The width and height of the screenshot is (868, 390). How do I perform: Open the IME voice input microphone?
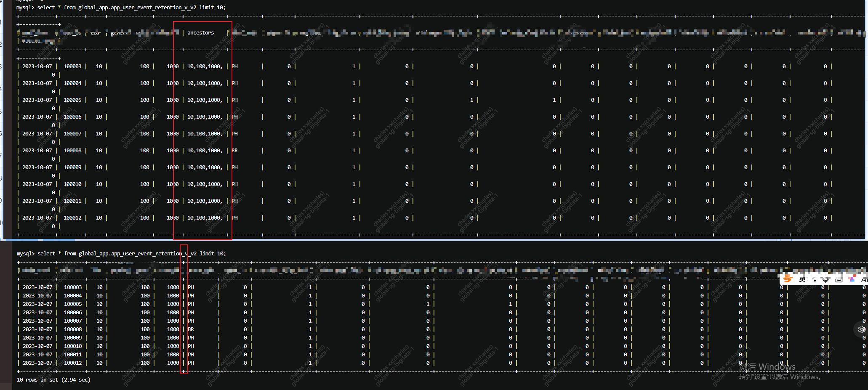pos(826,279)
